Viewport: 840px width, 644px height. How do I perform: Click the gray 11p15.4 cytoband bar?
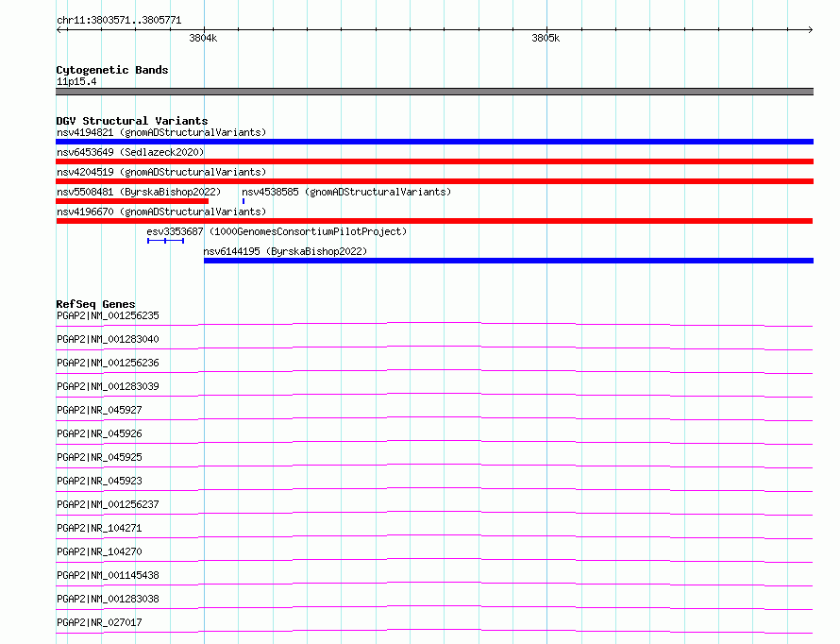pos(434,92)
